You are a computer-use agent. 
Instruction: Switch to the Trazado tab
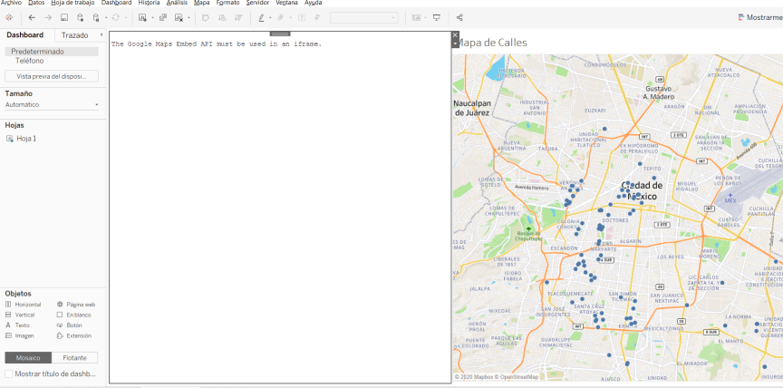[x=75, y=35]
